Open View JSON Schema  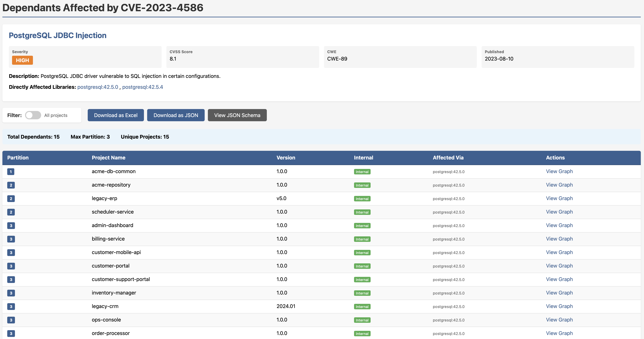pyautogui.click(x=237, y=115)
